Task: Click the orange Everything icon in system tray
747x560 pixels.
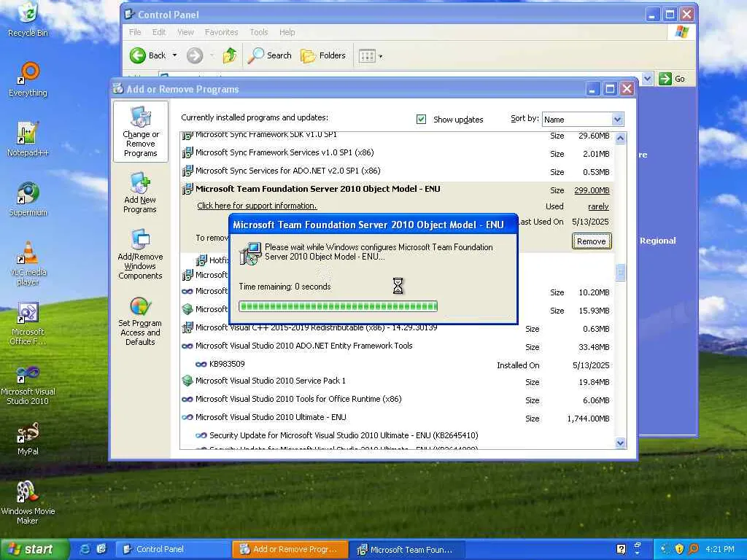Action: [x=693, y=549]
